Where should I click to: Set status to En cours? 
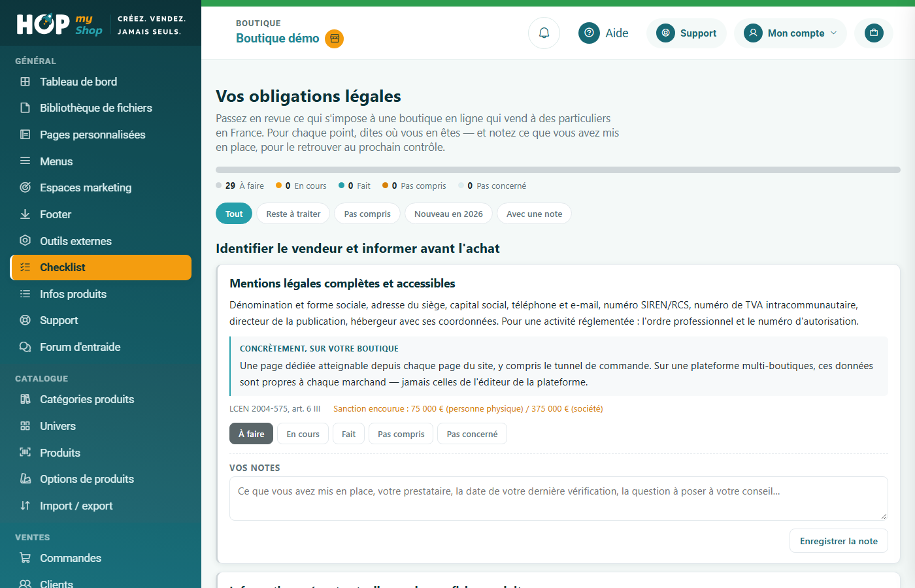pyautogui.click(x=303, y=434)
